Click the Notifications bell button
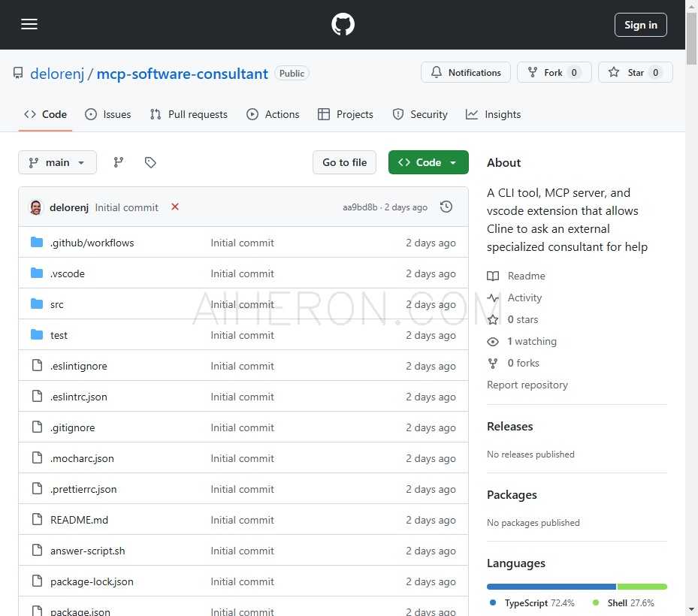698x616 pixels. tap(466, 73)
